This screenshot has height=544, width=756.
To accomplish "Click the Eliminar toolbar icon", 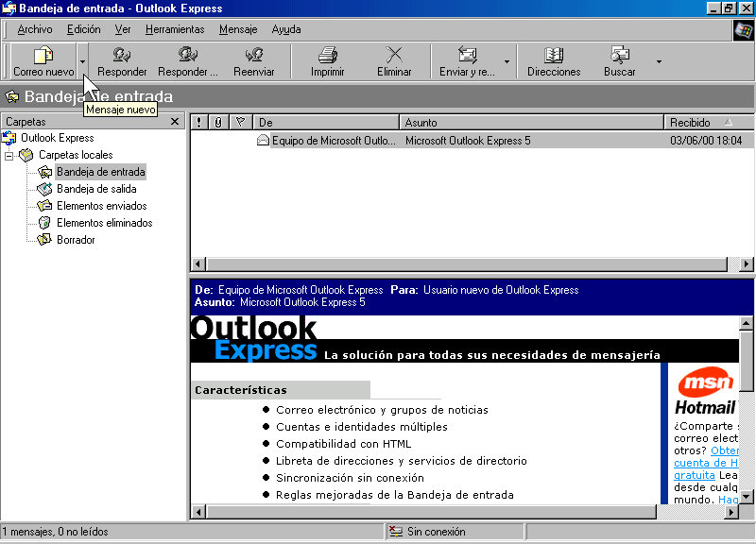I will [394, 55].
